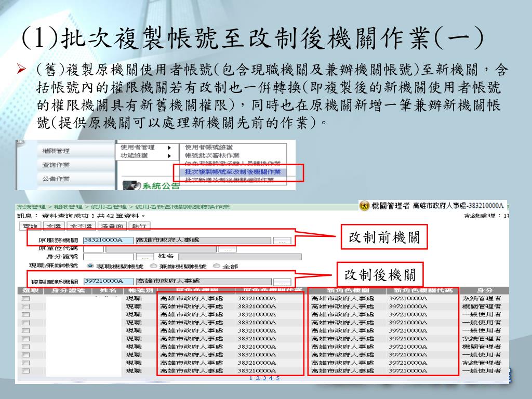Focus the 複製至新機關 code field 397210000A
Screen dimensions: 532x399
coord(109,281)
